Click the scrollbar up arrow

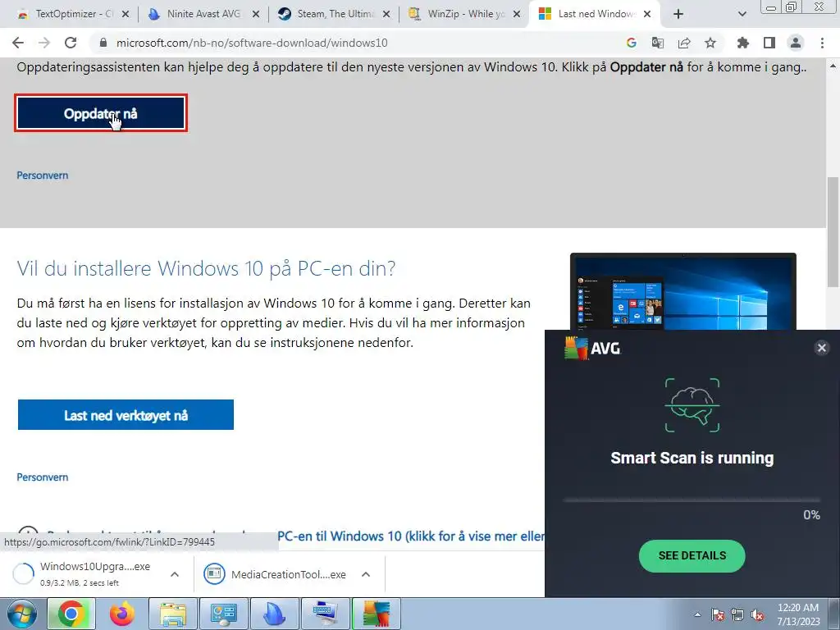coord(833,66)
